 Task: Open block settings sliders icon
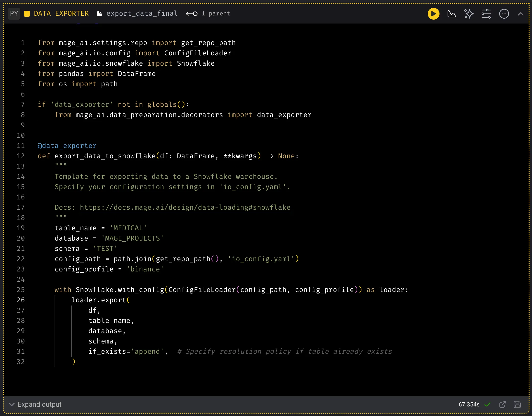[486, 14]
